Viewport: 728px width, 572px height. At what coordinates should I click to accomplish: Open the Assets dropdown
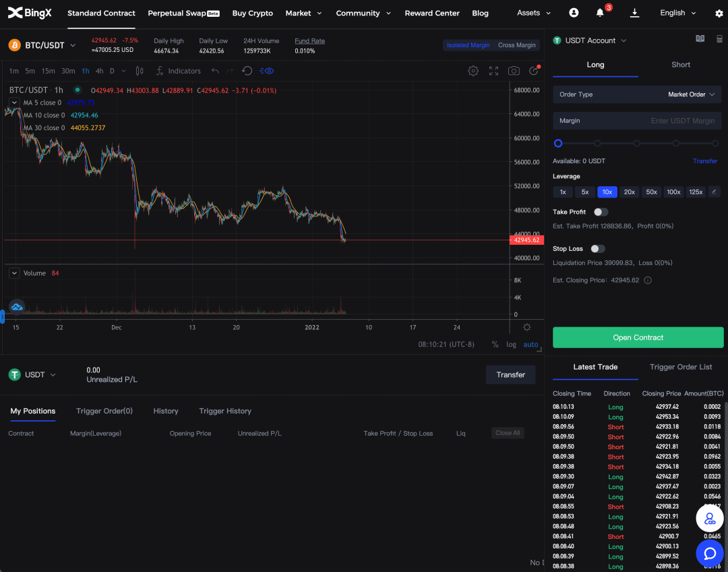pyautogui.click(x=534, y=13)
